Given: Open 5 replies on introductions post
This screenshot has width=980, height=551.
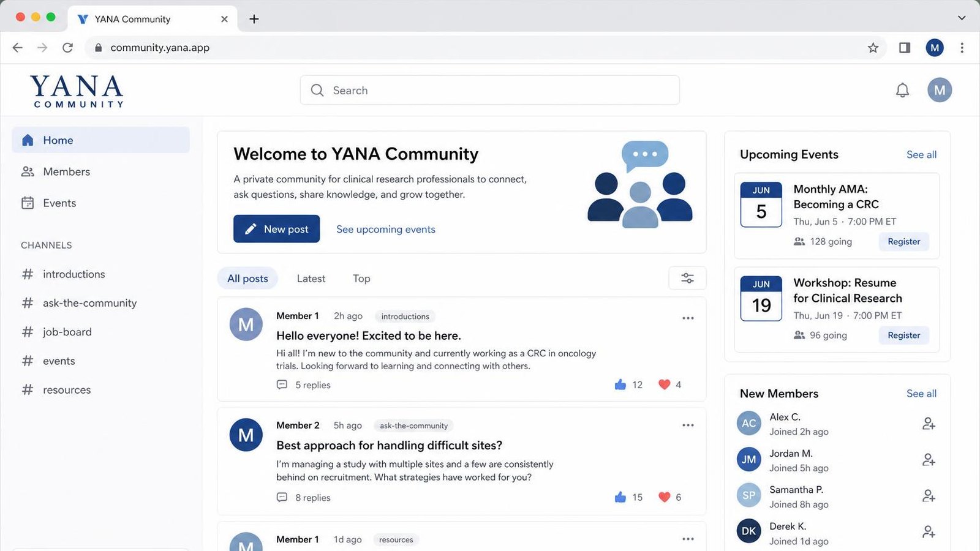Looking at the screenshot, I should tap(304, 385).
